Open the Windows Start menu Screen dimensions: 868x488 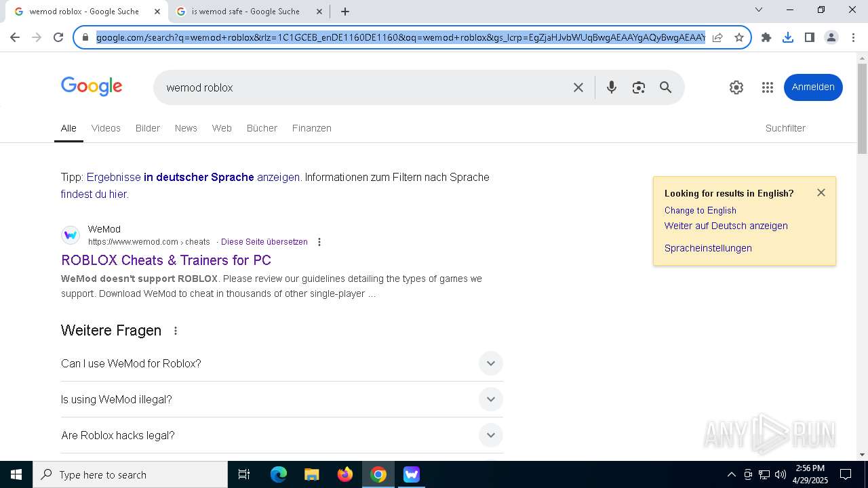tap(16, 474)
